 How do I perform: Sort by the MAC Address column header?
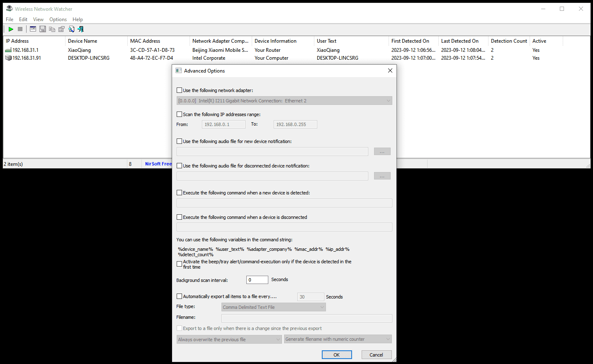coord(158,41)
